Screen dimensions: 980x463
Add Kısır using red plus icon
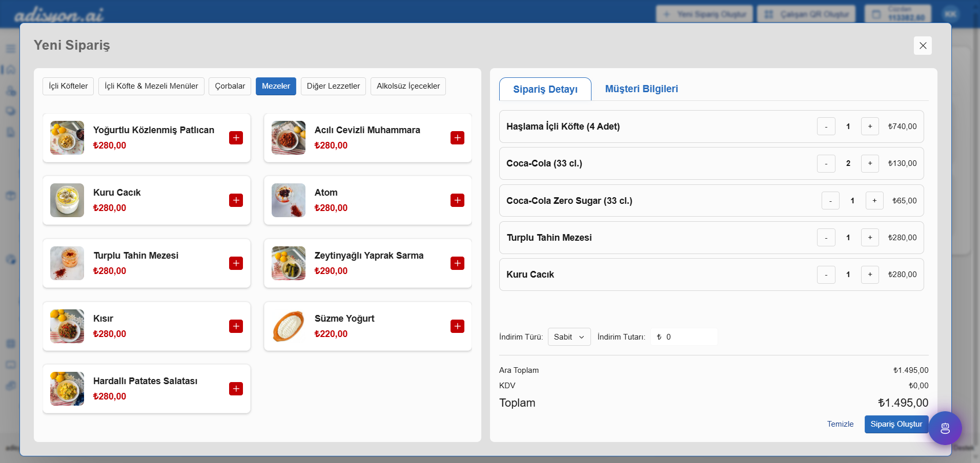(236, 326)
